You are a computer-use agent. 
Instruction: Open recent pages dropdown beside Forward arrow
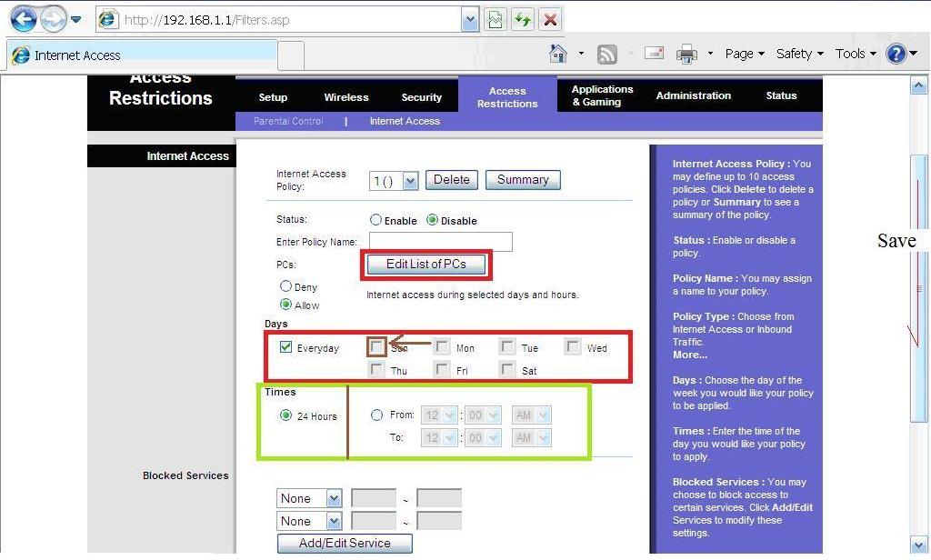76,19
